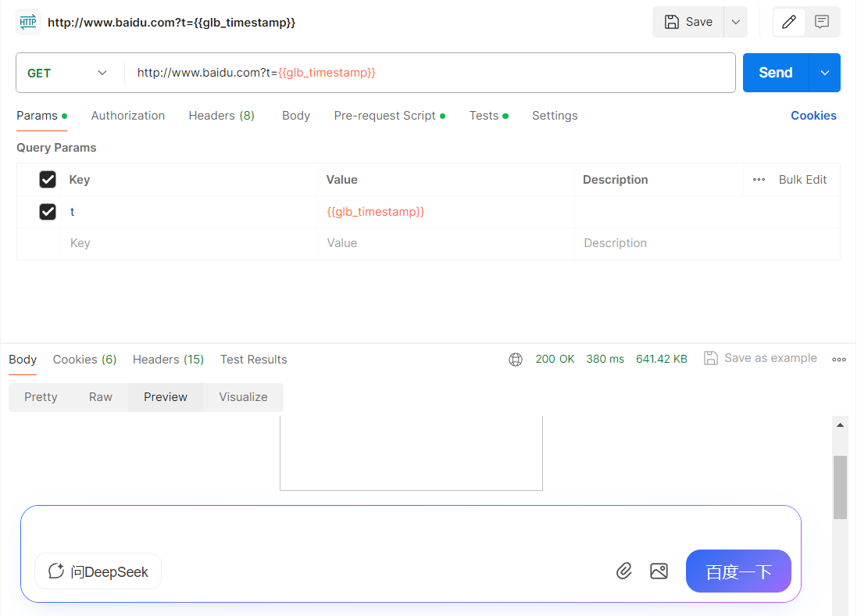Screen dimensions: 868x616
Task: Expand the Send options dropdown arrow
Action: pyautogui.click(x=825, y=73)
